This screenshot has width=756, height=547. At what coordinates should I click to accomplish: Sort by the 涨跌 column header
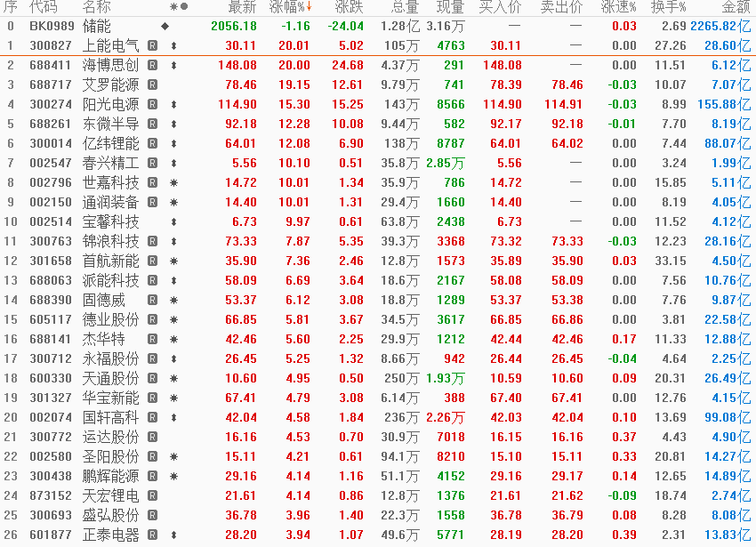(349, 7)
